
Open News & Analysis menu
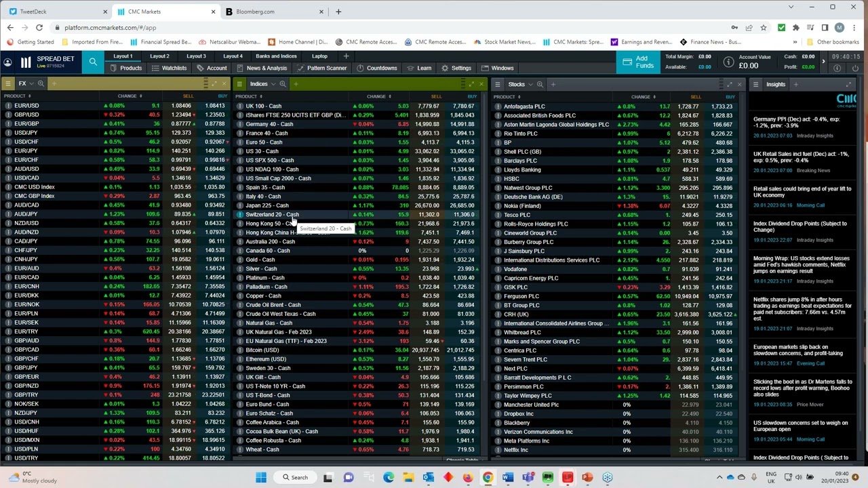pos(262,68)
